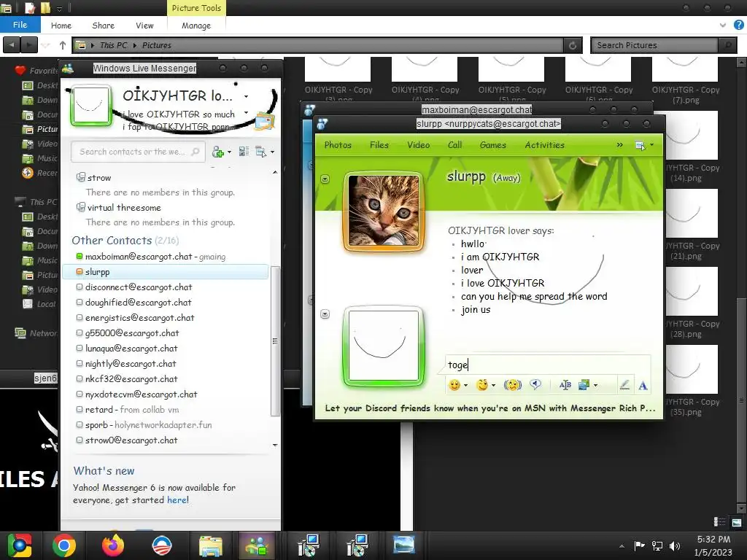This screenshot has height=560, width=747.
Task: Open Games in chat toolbar
Action: pyautogui.click(x=492, y=145)
